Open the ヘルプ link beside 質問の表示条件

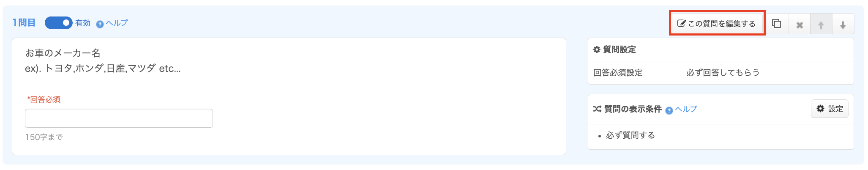[686, 109]
